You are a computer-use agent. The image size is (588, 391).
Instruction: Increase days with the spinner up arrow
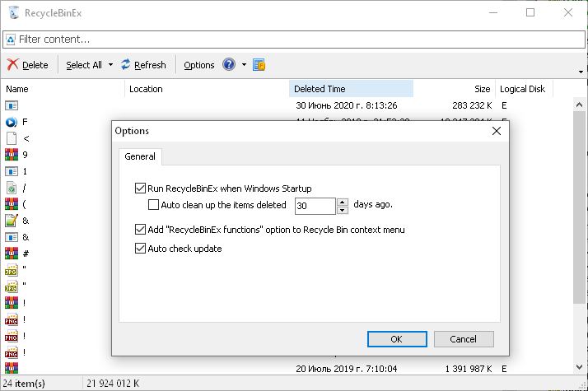343,202
